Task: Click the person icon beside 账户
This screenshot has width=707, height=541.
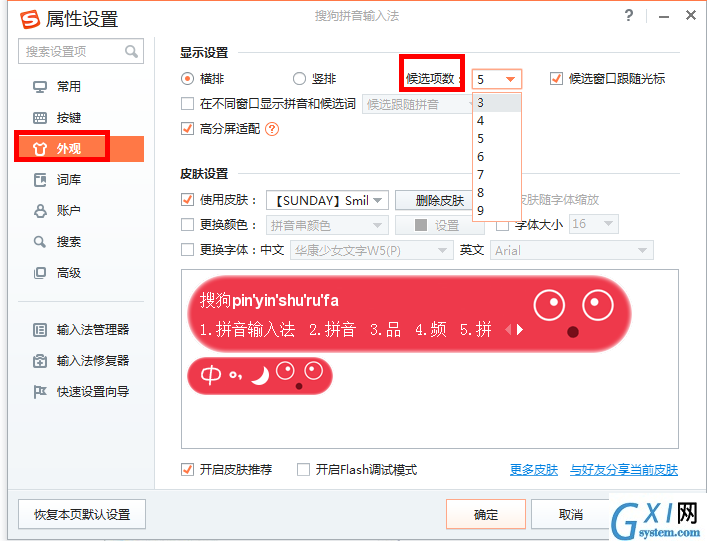Action: (40, 211)
